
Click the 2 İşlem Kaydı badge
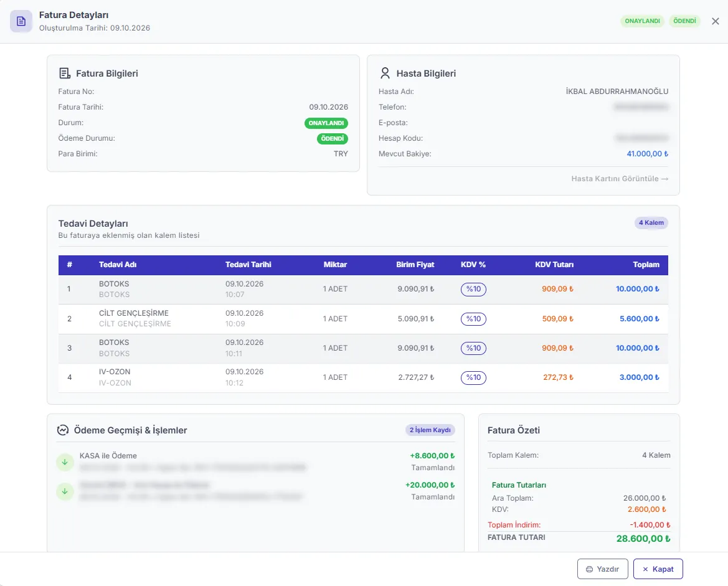click(x=430, y=430)
